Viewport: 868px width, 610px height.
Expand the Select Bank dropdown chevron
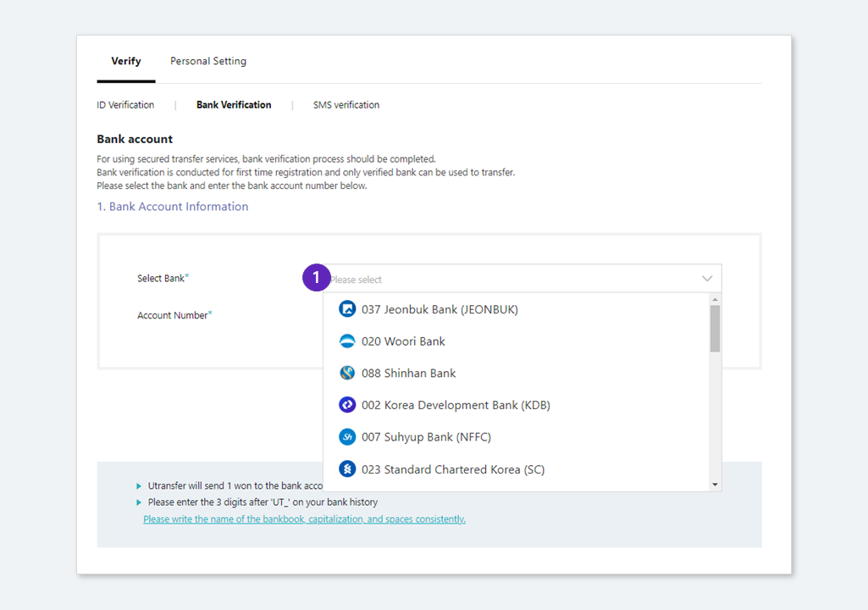707,278
